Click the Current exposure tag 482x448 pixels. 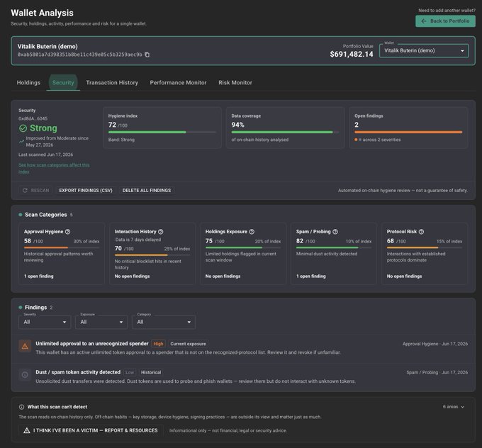(x=188, y=344)
